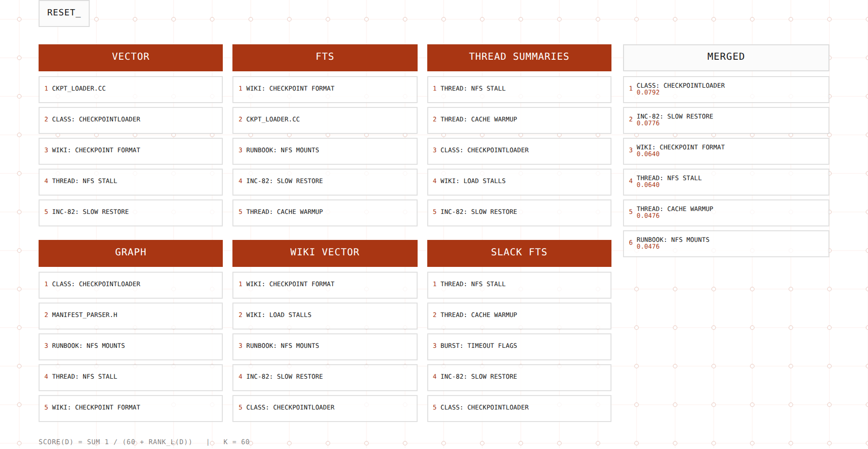Click THREAD: NFS STALL in VECTOR list

[x=131, y=182]
